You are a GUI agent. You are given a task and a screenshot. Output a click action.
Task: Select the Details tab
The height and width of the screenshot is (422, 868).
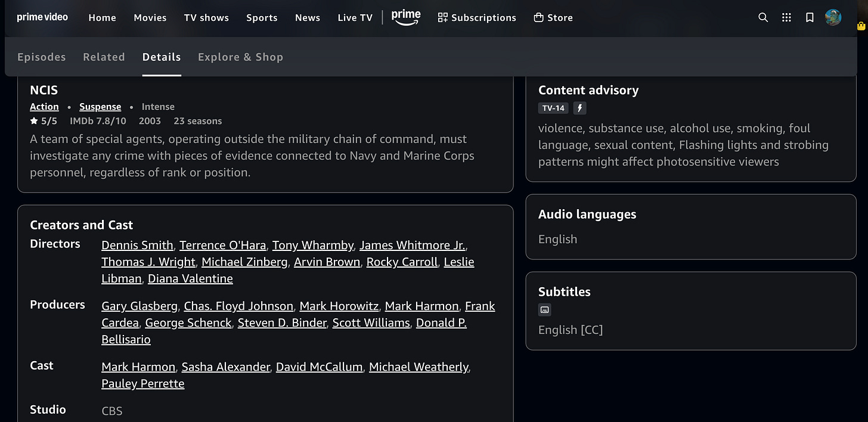click(162, 57)
